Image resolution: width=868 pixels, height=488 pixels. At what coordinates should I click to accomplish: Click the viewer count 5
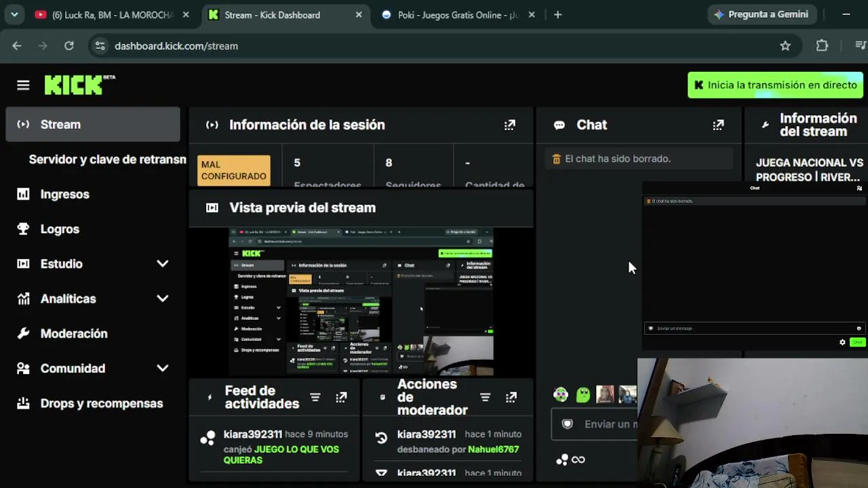pyautogui.click(x=297, y=163)
